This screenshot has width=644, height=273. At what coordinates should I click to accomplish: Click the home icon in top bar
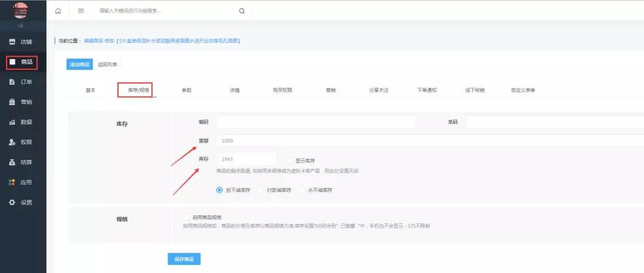tap(58, 11)
